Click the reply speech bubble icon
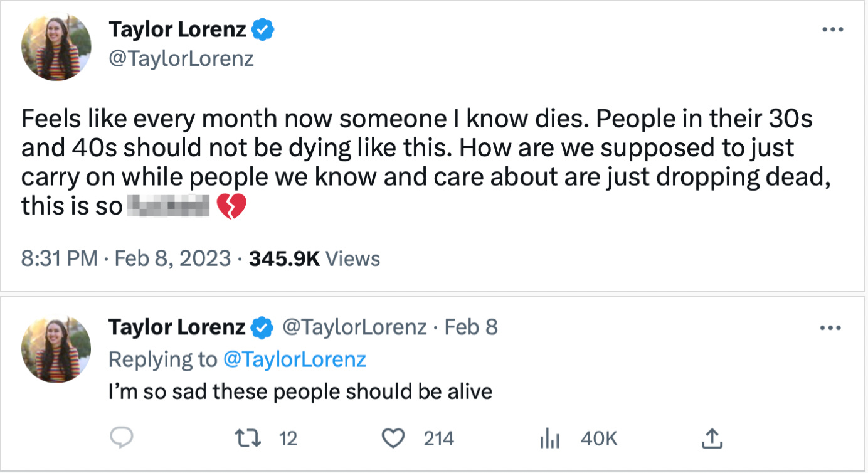This screenshot has width=868, height=473. (120, 438)
